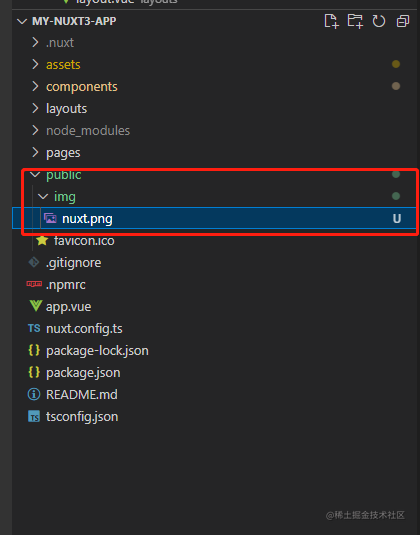Open the tsconfig.json file
This screenshot has height=535, width=420.
pyautogui.click(x=214, y=417)
